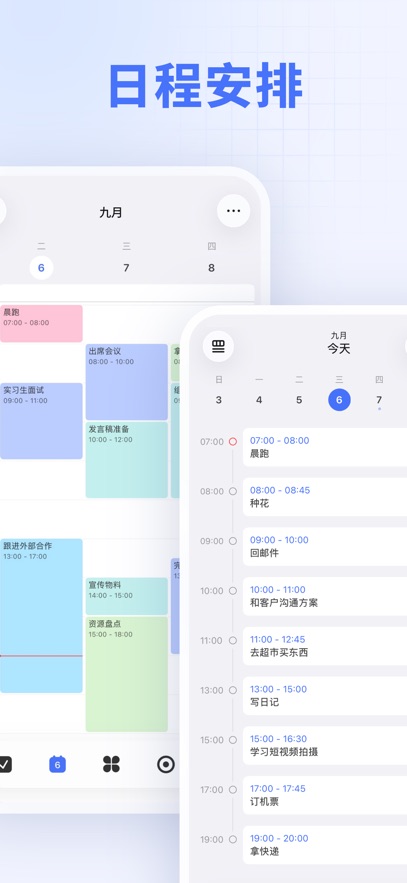
Task: Select the calendar tab showing 6
Action: [x=57, y=764]
